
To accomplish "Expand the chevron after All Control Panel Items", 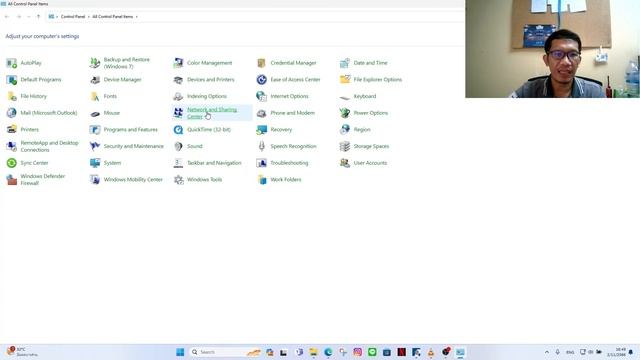I will 137,17.
